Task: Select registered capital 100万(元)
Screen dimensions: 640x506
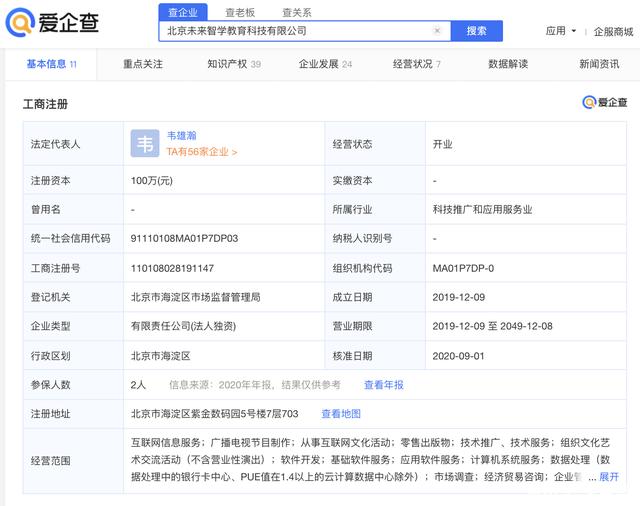Action: tap(151, 180)
